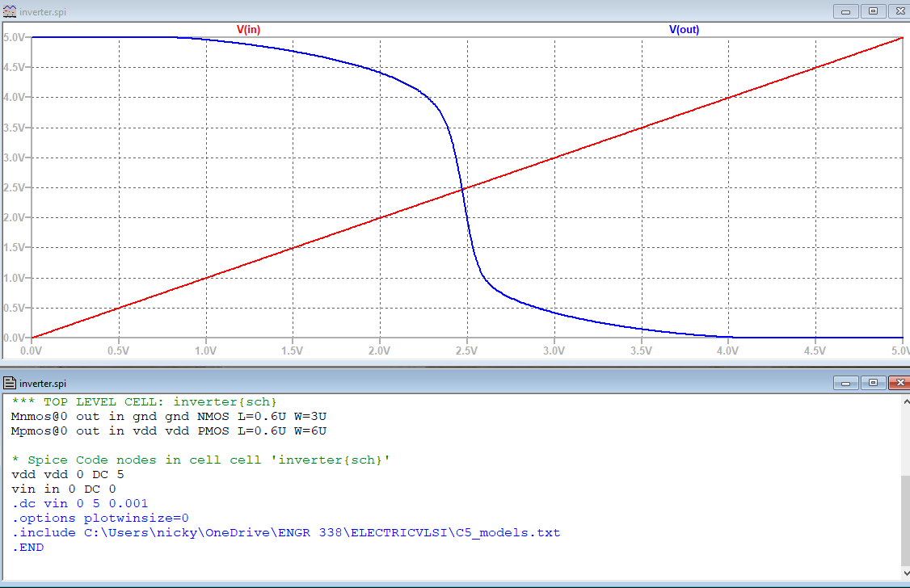Click the netlist scrollbar down arrow
Image resolution: width=910 pixels, height=588 pixels.
point(906,573)
